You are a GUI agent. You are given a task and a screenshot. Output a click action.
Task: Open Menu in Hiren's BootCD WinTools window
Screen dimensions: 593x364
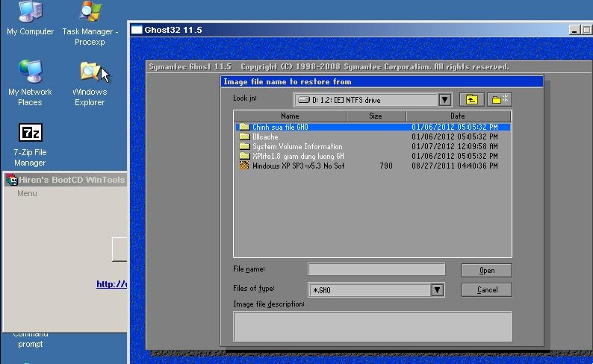pos(27,193)
